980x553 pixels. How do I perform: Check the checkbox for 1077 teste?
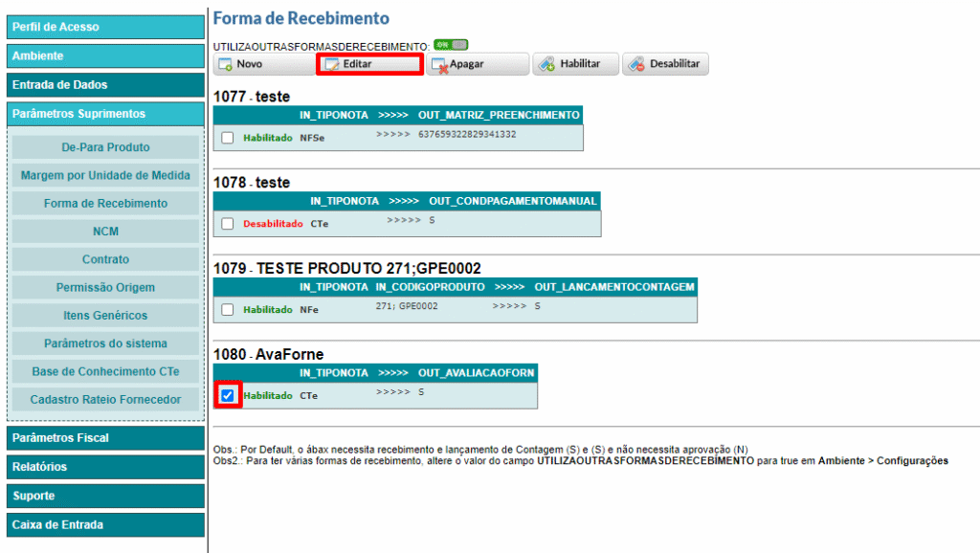[x=228, y=138]
